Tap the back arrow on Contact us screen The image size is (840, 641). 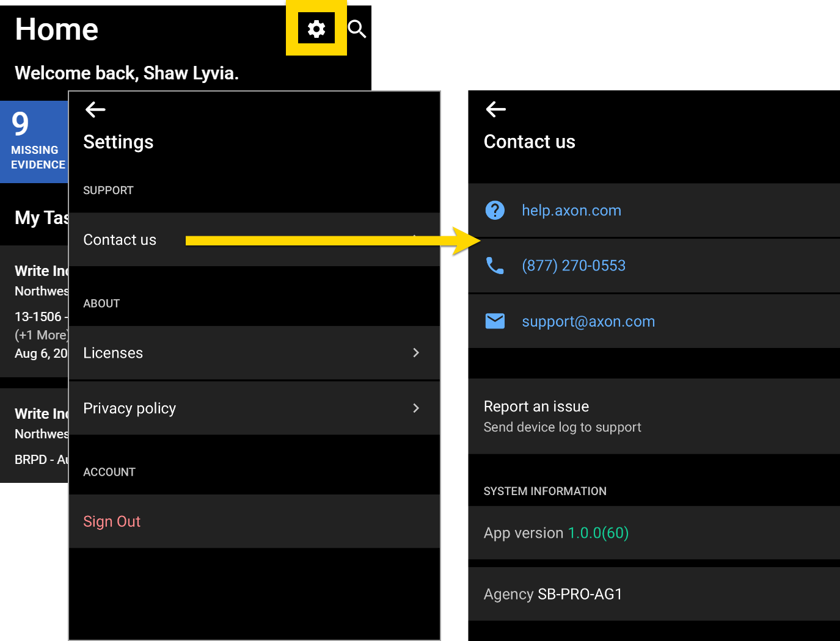495,110
